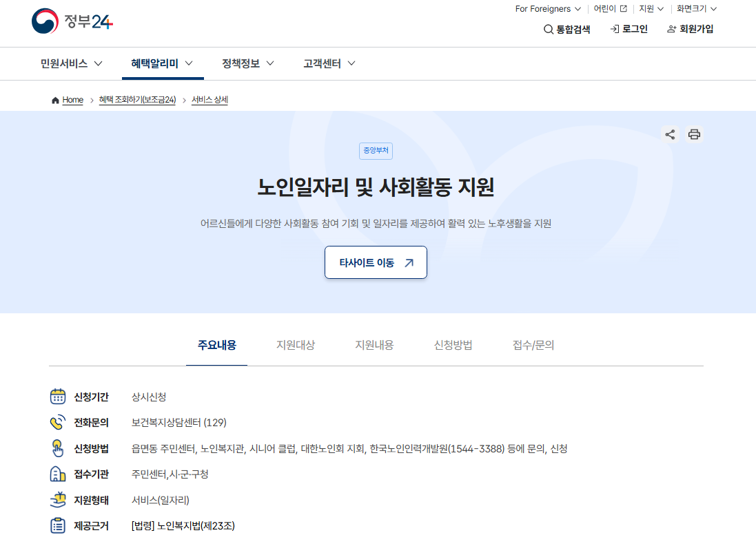Click the 정부24 logo
The image size is (756, 535).
(72, 21)
